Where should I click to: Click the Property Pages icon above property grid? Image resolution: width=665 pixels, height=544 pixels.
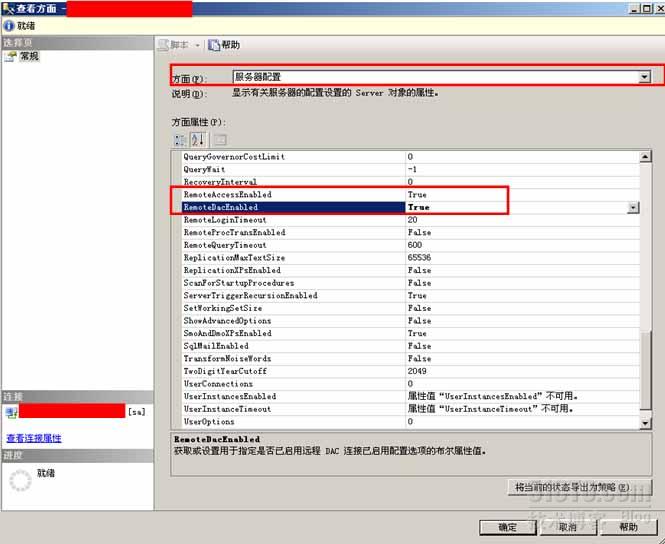220,139
